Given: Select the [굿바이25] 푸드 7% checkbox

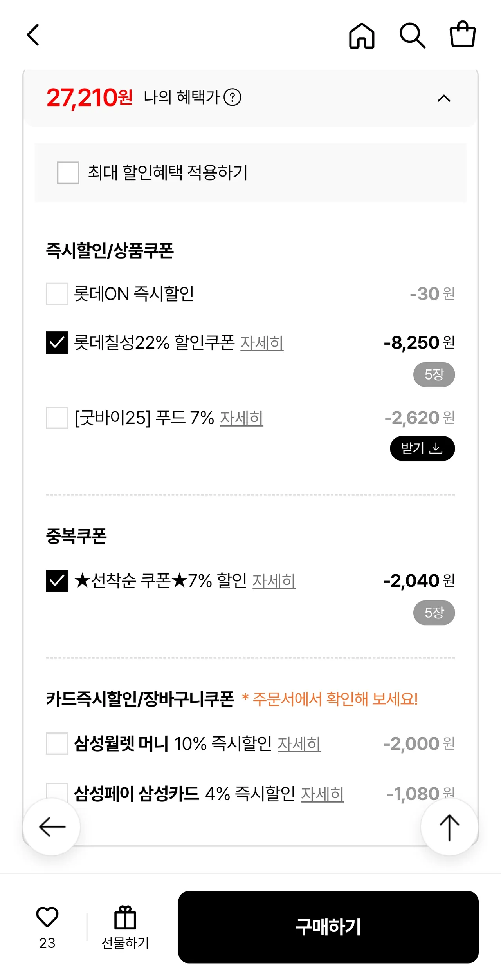Looking at the screenshot, I should (x=57, y=418).
